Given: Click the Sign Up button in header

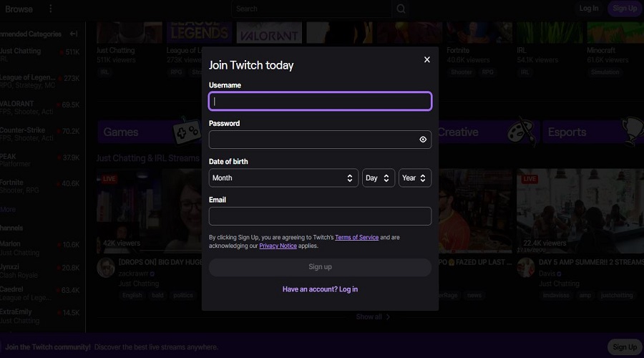Looking at the screenshot, I should pyautogui.click(x=624, y=8).
